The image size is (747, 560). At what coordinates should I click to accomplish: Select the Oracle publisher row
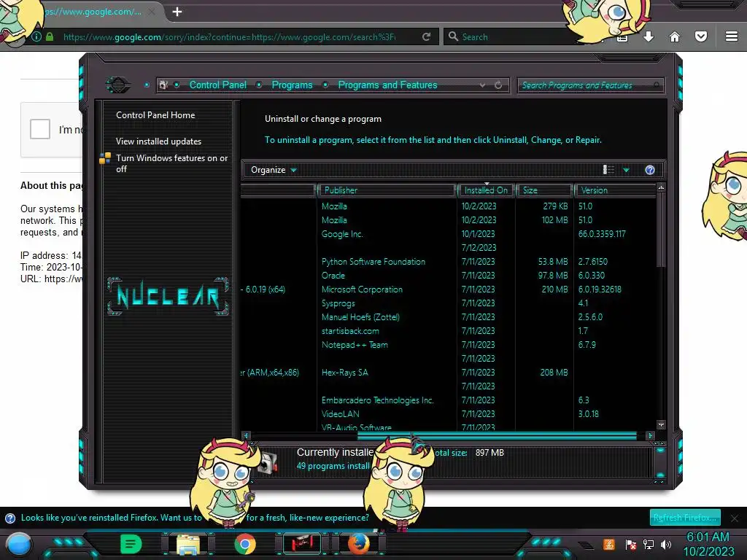coord(448,275)
